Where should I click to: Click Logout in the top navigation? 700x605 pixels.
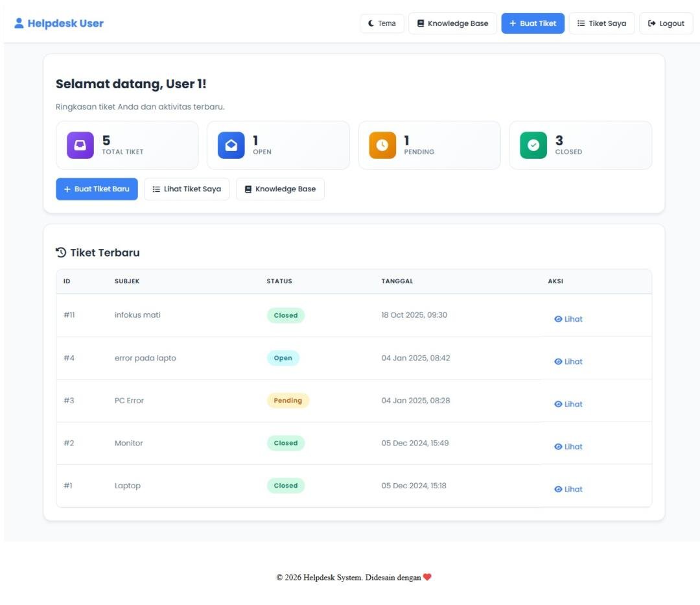(666, 23)
